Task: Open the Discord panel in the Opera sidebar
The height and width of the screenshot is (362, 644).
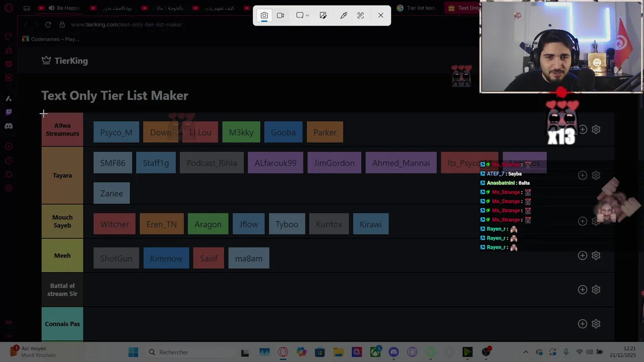Action: [x=9, y=126]
